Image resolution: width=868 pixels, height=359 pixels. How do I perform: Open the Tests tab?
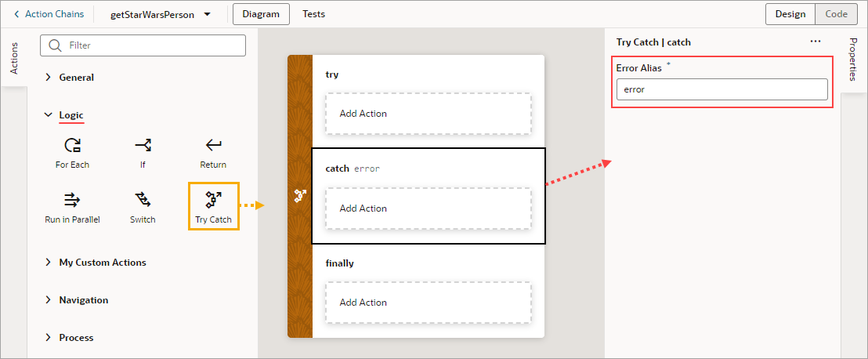(x=313, y=14)
